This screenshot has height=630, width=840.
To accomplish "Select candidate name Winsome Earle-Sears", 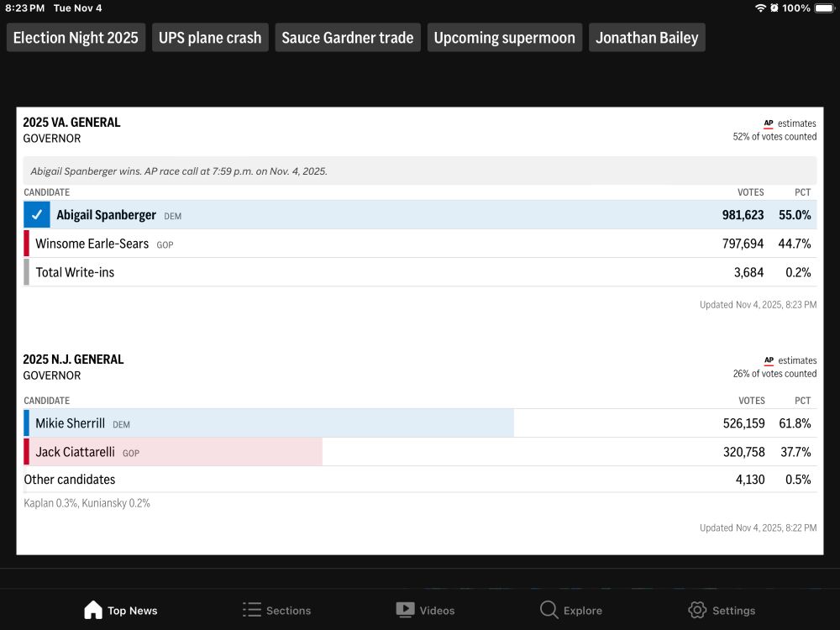I will (x=92, y=244).
